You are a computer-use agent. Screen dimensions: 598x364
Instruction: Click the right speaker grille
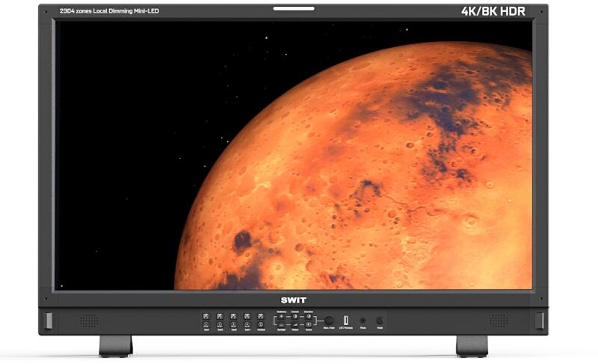pos(498,320)
